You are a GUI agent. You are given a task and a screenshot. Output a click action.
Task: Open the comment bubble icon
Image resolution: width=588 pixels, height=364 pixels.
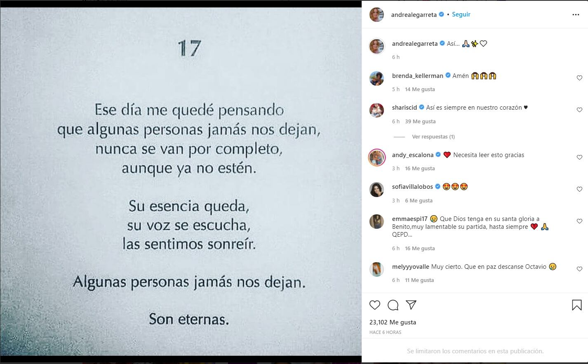coord(393,305)
